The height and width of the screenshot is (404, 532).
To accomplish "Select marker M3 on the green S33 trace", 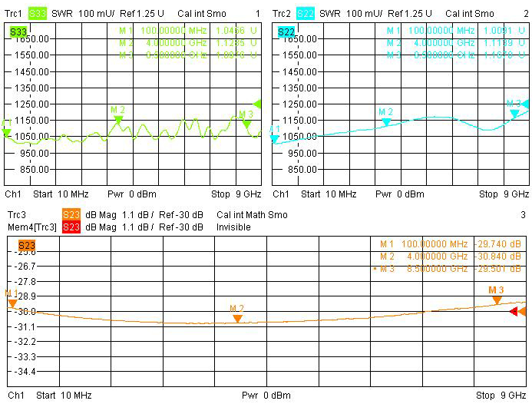I will tap(246, 123).
